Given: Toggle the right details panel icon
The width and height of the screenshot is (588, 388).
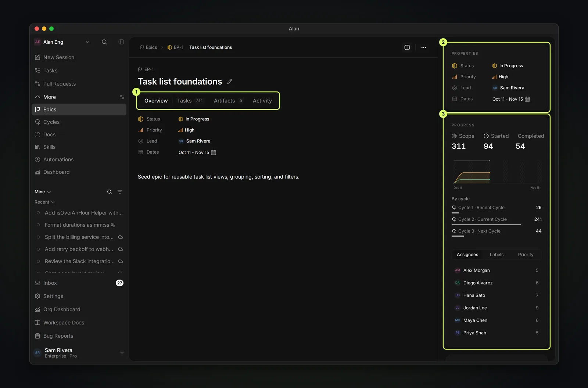Looking at the screenshot, I should (x=407, y=47).
